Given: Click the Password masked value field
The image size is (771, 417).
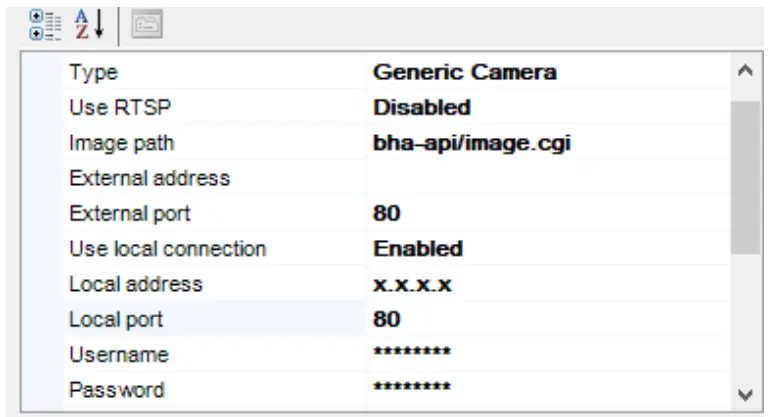Looking at the screenshot, I should coord(411,388).
